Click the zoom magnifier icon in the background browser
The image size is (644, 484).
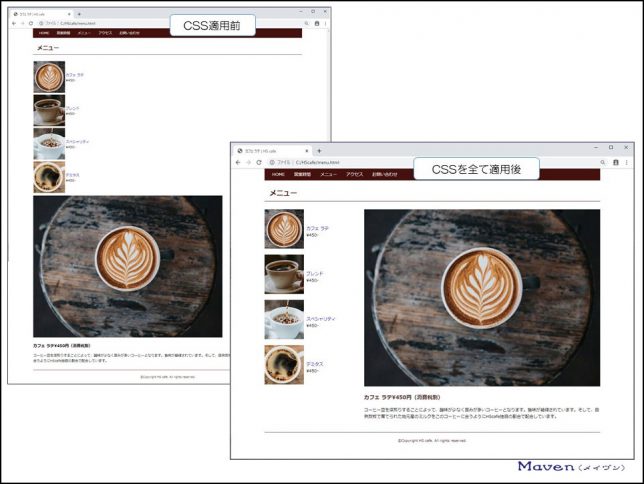[306, 23]
